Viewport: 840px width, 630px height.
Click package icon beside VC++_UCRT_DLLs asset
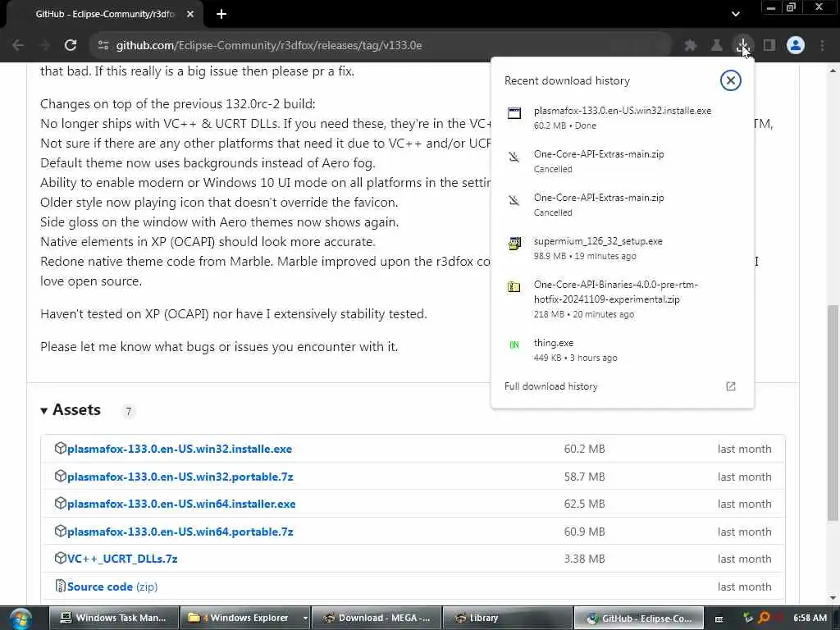(61, 558)
